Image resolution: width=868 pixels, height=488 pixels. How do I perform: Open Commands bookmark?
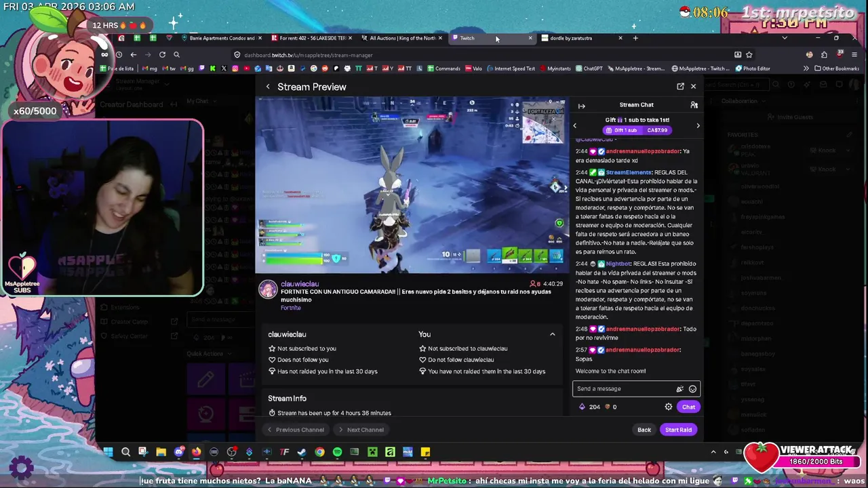coord(443,68)
